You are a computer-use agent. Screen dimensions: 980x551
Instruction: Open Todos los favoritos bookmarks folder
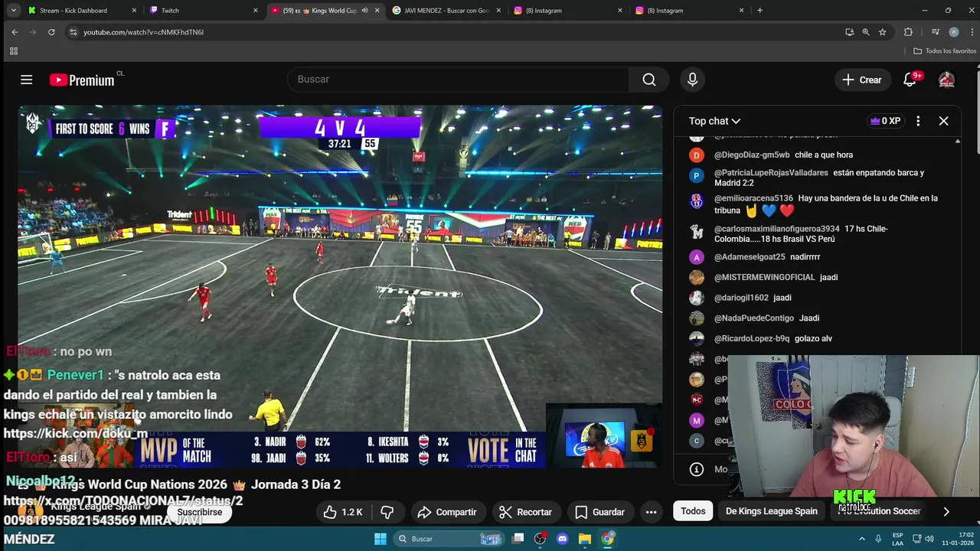(x=945, y=51)
